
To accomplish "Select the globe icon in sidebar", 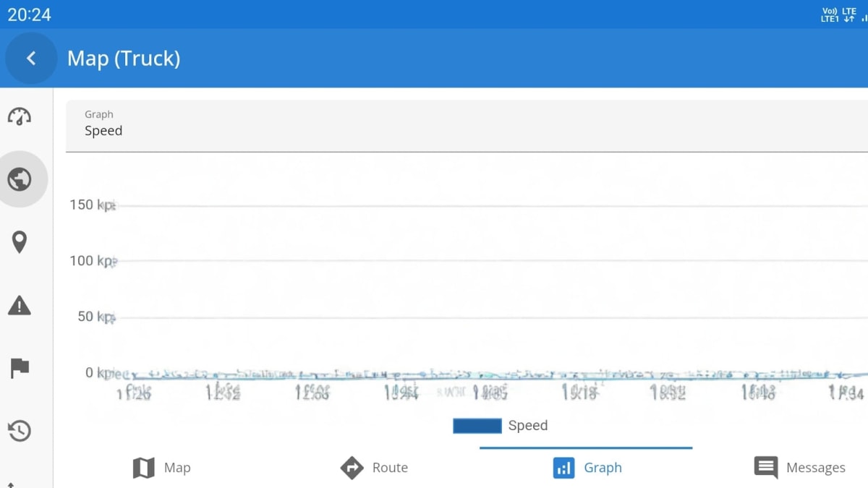I will 20,179.
